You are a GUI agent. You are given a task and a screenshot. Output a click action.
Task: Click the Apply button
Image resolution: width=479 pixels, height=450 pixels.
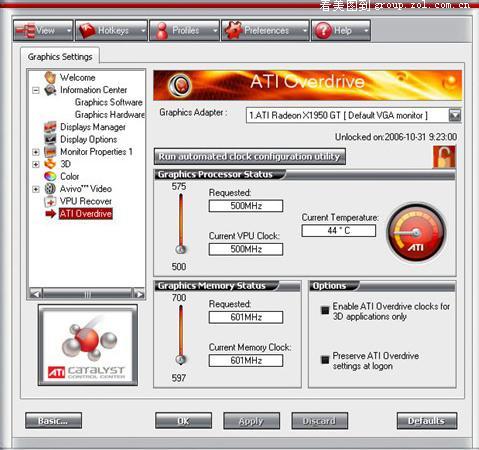251,421
